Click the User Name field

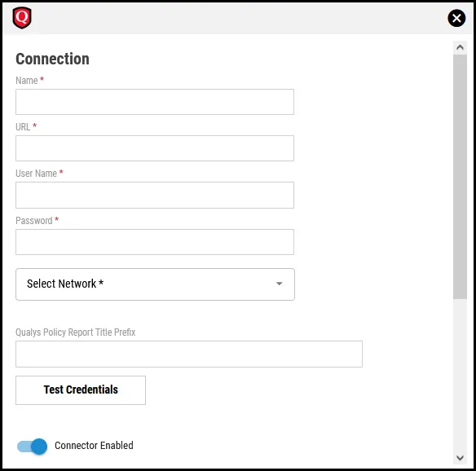tap(155, 195)
